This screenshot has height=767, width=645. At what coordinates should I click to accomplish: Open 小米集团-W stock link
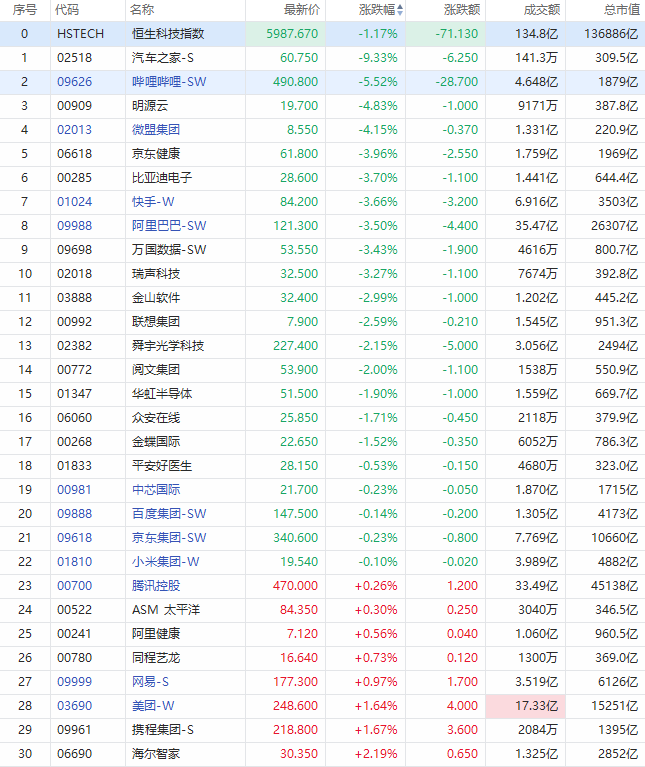[x=165, y=562]
